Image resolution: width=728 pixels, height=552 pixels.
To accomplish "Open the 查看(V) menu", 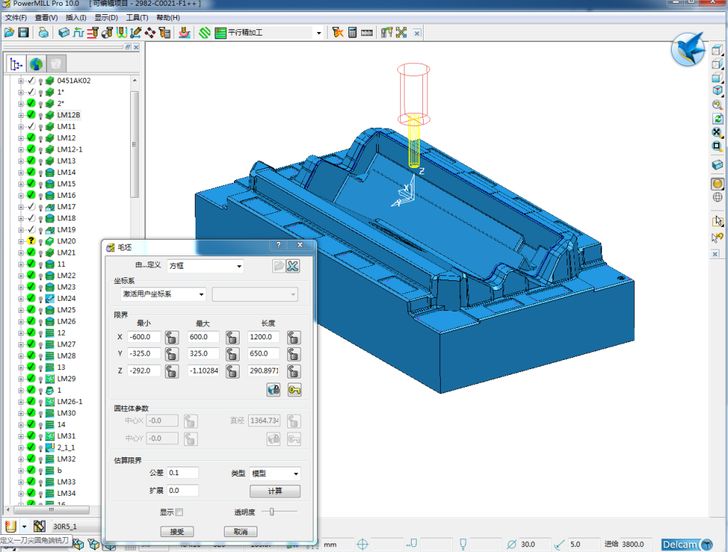I will coord(46,18).
